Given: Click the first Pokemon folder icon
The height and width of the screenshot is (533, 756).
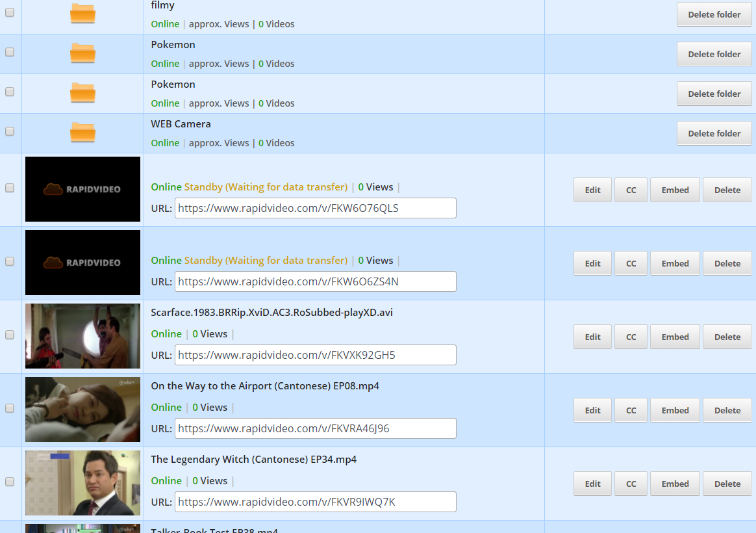Looking at the screenshot, I should click(83, 53).
